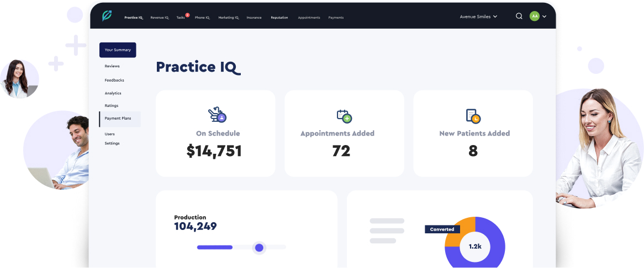Click the calendar plus Appointments Added icon

tap(344, 116)
